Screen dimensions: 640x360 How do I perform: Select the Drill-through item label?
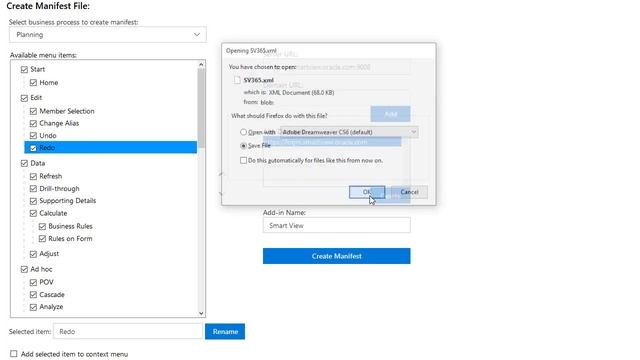(x=60, y=189)
